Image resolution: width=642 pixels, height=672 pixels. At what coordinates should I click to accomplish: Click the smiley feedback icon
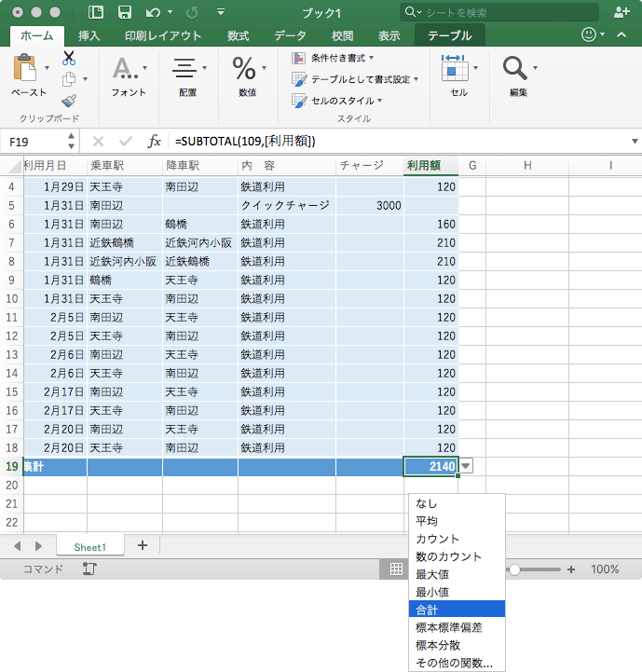click(589, 34)
